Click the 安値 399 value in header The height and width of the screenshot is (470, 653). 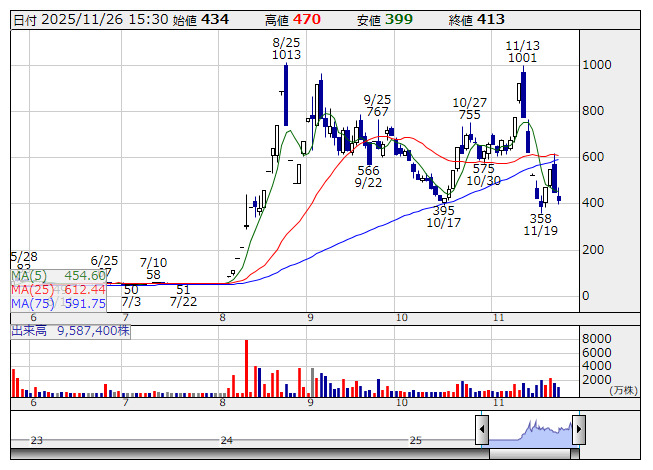point(399,20)
